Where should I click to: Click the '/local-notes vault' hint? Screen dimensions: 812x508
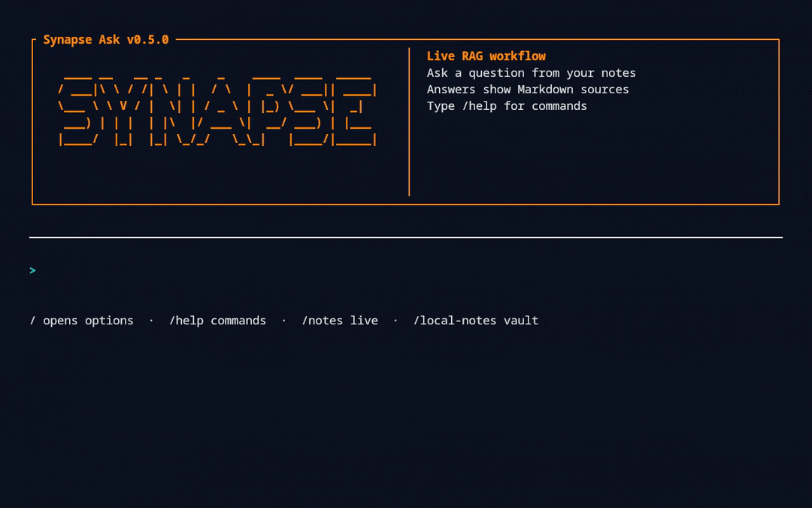pyautogui.click(x=475, y=321)
